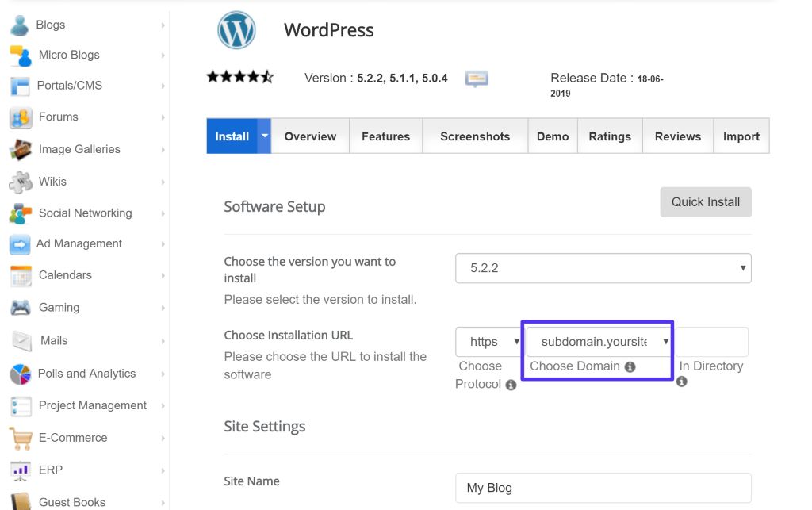Viewport: 812px width, 510px height.
Task: Open the Image Galleries category
Action: tap(79, 149)
